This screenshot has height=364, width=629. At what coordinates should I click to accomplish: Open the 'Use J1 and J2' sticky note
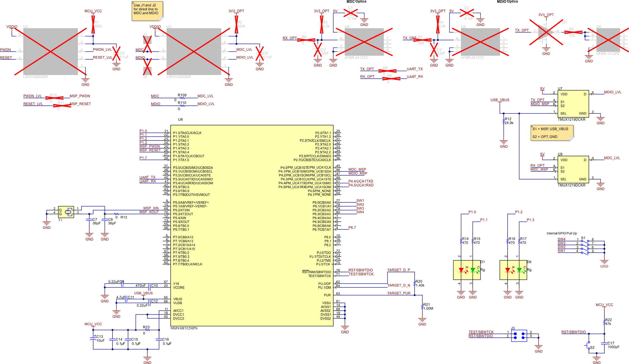[x=147, y=11]
